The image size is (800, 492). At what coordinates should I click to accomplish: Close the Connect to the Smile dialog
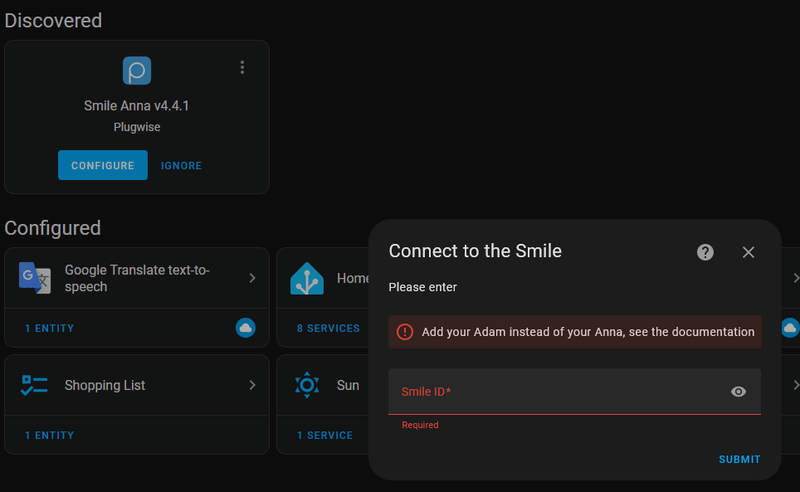(748, 252)
